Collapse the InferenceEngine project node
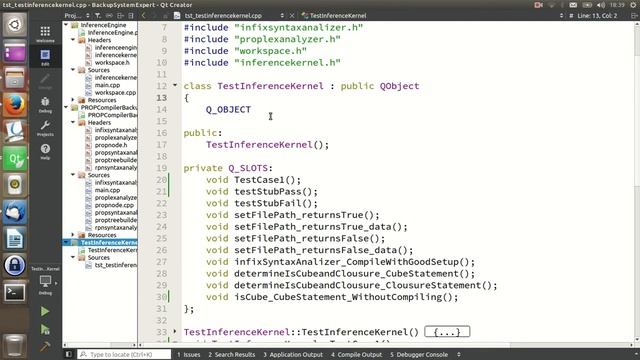This screenshot has width=640, height=360. 66,25
